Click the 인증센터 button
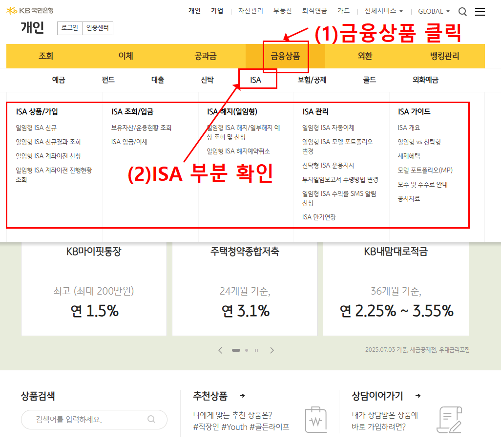501x448 pixels. click(98, 28)
